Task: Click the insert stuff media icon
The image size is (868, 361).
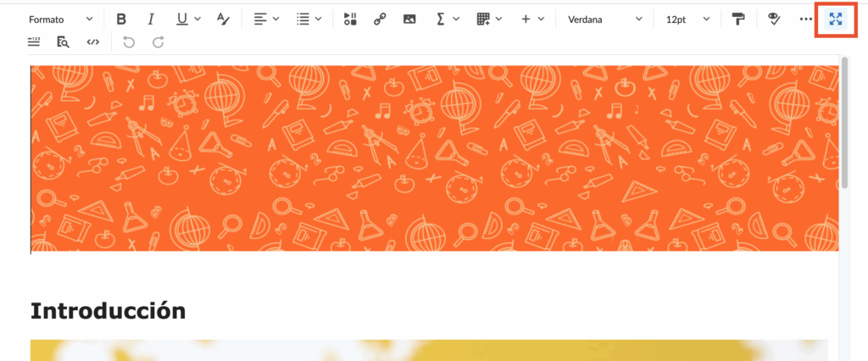Action: 351,19
